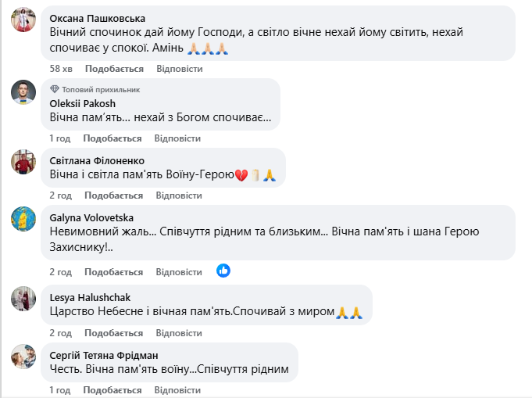The image size is (532, 398).
Task: Reply to Сергій Тетяна Фрідман's comment
Action: click(x=177, y=389)
